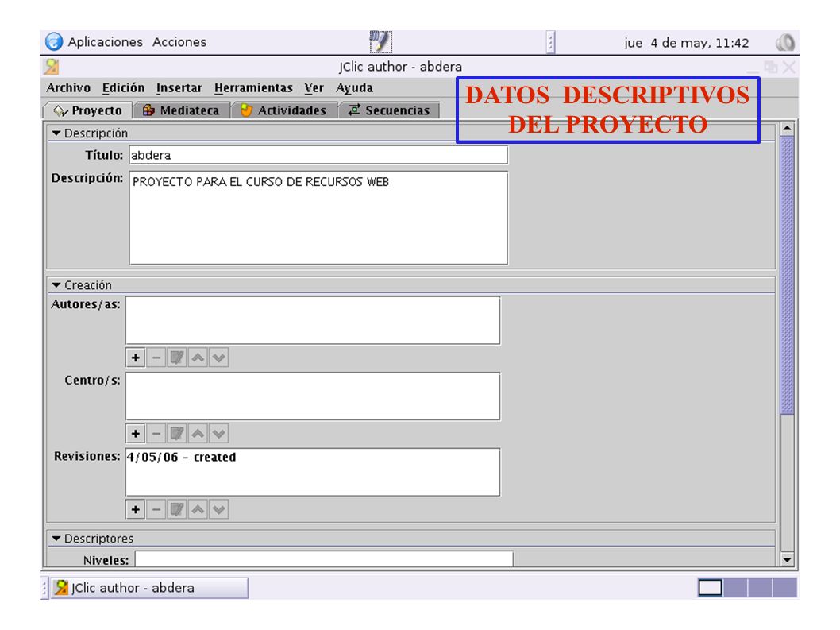The height and width of the screenshot is (630, 840).
Task: Open the Insertar menu
Action: click(179, 88)
